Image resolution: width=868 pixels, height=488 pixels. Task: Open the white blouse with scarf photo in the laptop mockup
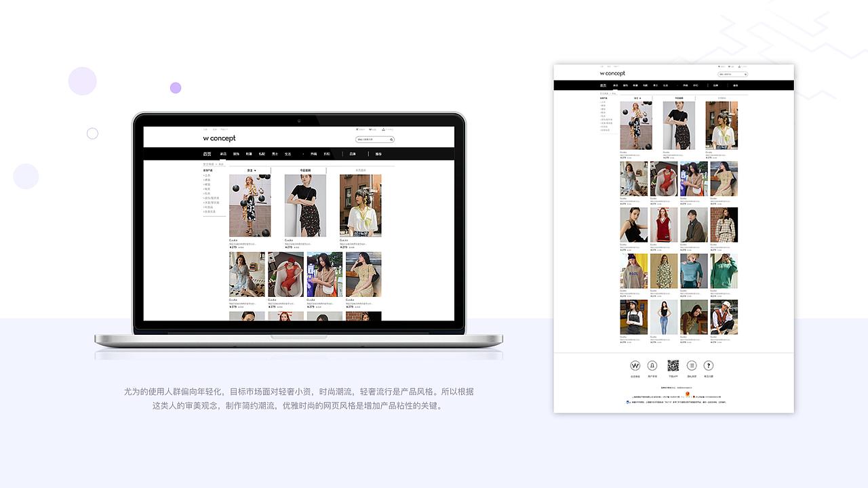point(361,205)
